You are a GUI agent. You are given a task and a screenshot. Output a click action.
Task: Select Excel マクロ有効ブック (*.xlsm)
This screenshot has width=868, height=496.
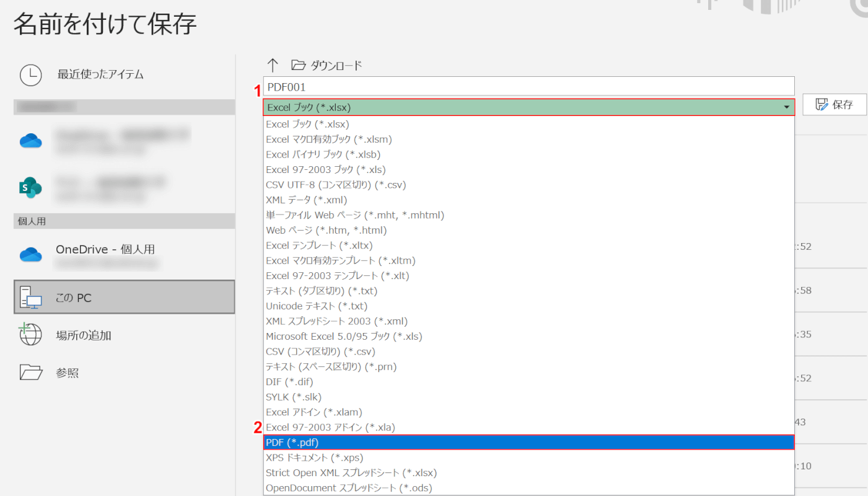[x=528, y=139]
